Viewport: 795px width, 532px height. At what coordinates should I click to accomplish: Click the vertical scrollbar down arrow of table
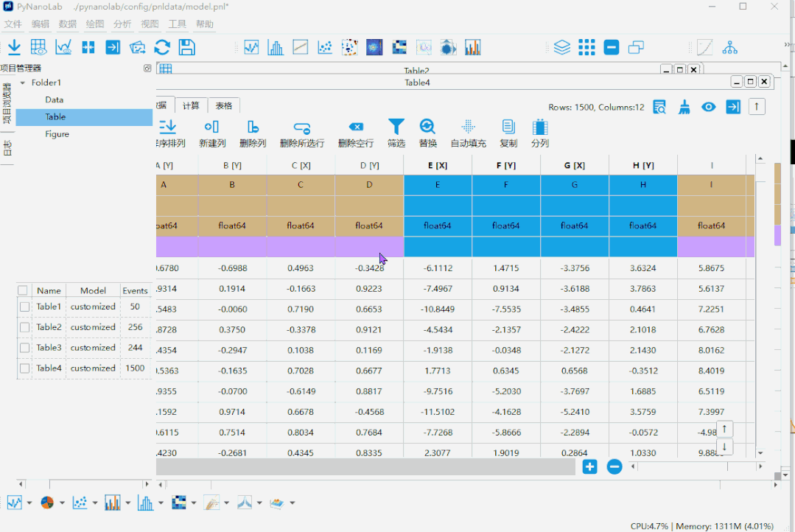[x=760, y=453]
